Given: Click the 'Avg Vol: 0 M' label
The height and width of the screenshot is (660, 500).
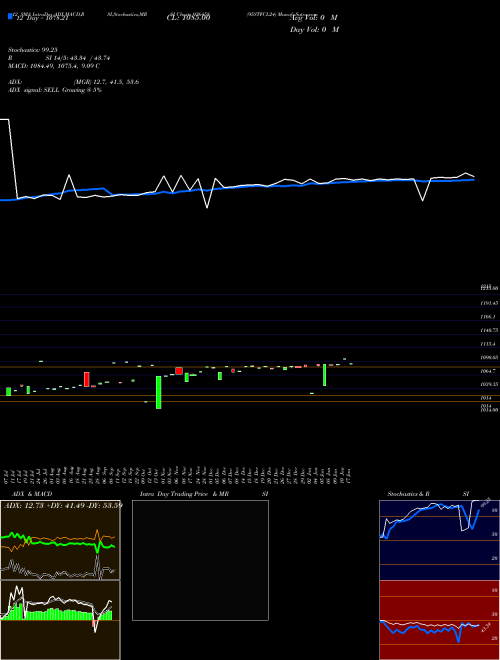Looking at the screenshot, I should coord(314,18).
